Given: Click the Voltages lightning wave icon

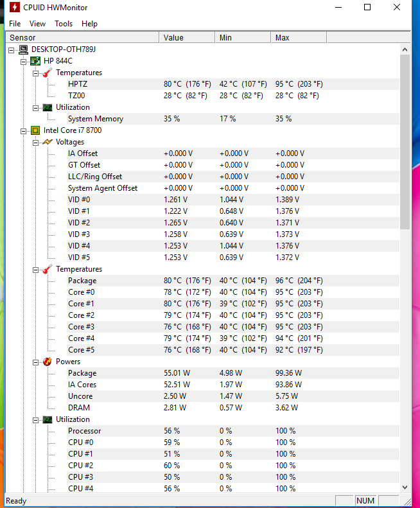Looking at the screenshot, I should coord(48,142).
